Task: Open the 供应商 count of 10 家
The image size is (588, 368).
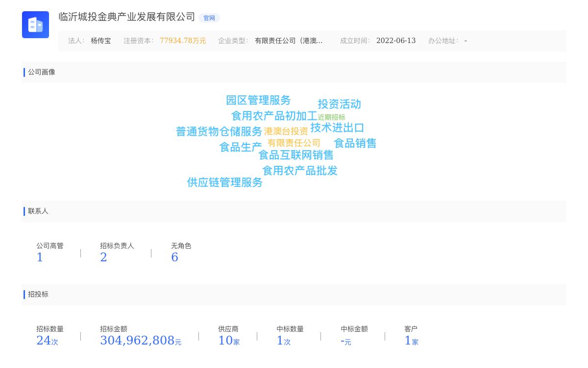Action: [x=228, y=341]
